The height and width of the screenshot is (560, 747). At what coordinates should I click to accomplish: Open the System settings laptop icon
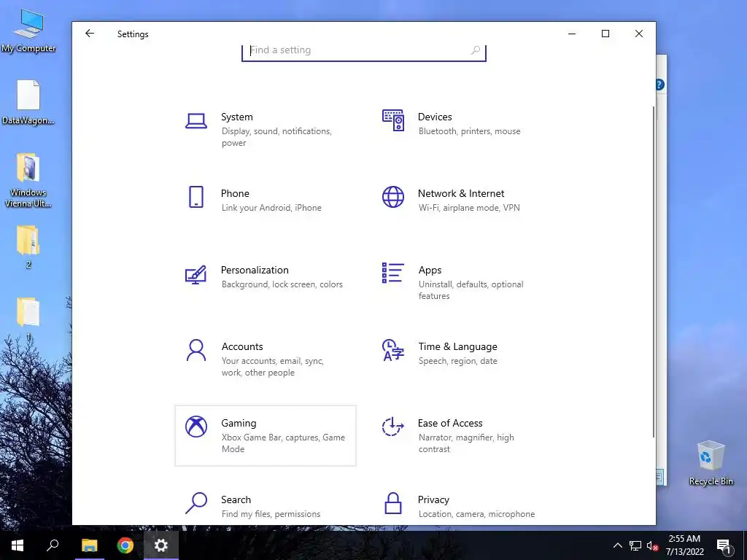[x=196, y=121]
